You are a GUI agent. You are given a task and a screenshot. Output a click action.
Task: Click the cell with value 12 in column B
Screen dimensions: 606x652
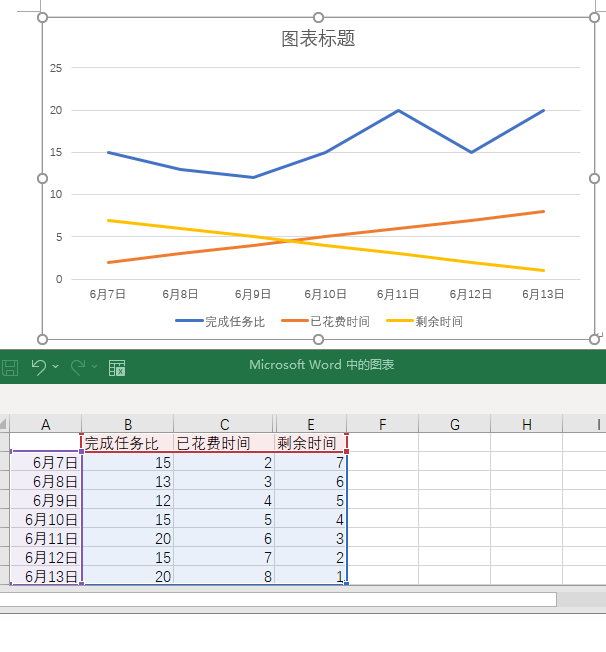pos(128,500)
